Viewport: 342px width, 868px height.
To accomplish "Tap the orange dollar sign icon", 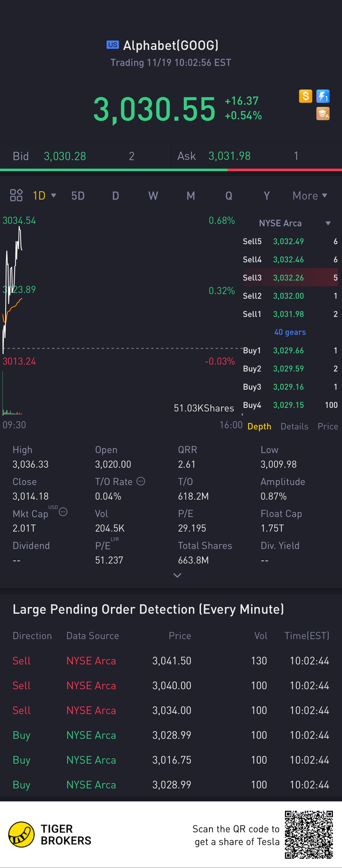I will click(x=305, y=96).
